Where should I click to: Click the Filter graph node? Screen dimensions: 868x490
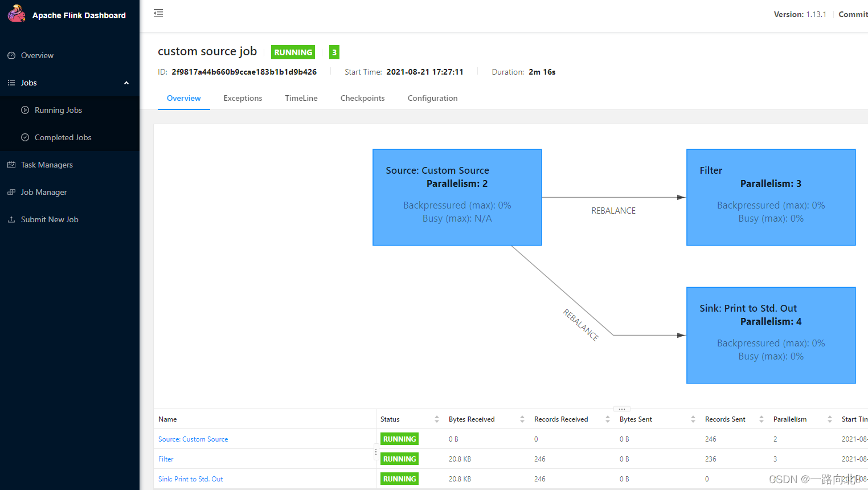tap(771, 198)
